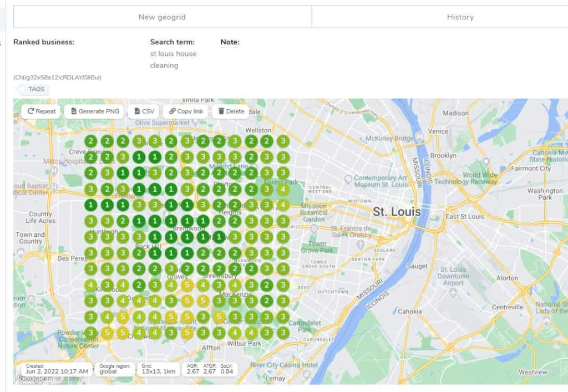Click the Google region global box
Viewport: 568px width, 392px height.
[114, 369]
